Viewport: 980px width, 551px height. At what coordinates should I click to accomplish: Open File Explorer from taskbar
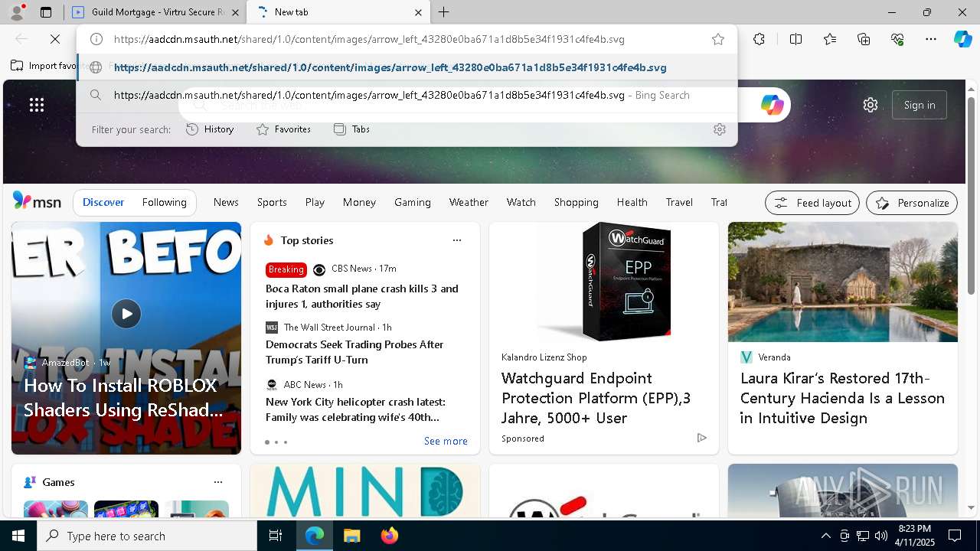click(x=351, y=536)
